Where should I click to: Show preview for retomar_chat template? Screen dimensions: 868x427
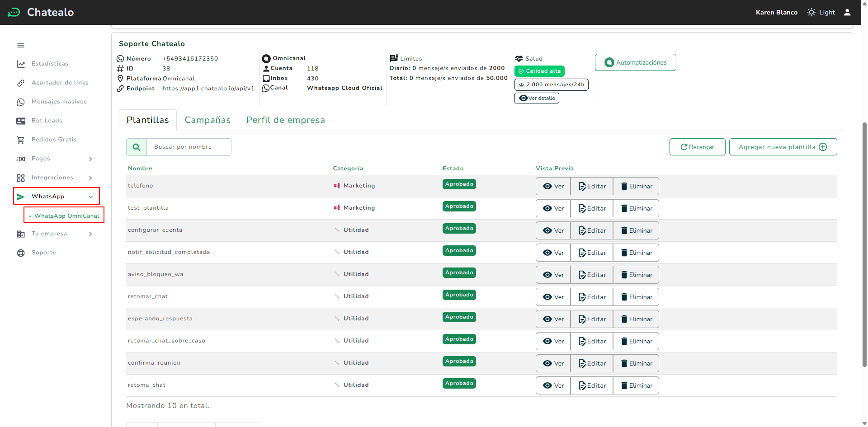click(x=553, y=297)
